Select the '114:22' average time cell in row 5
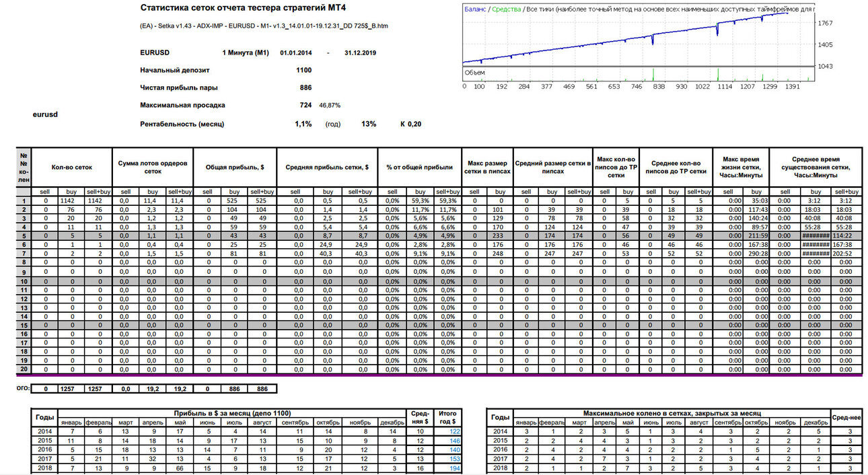The image size is (868, 475). pyautogui.click(x=846, y=236)
